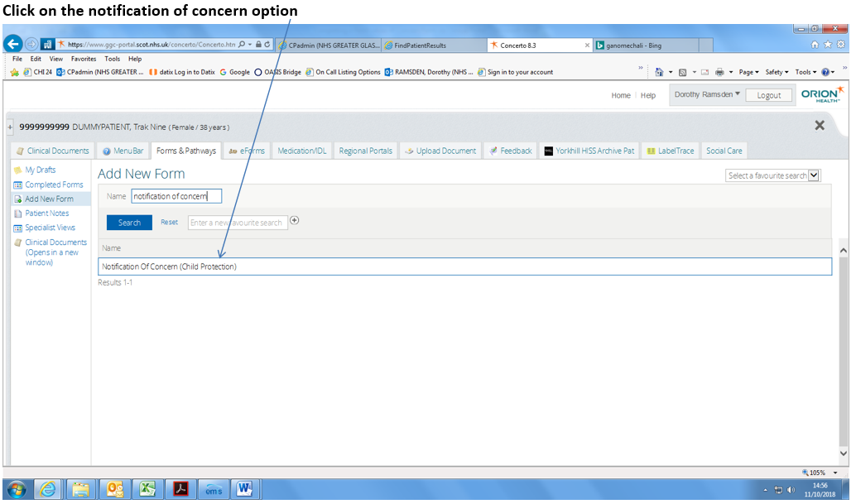Open My Drafts in sidebar
Image resolution: width=856 pixels, height=504 pixels.
tap(40, 170)
